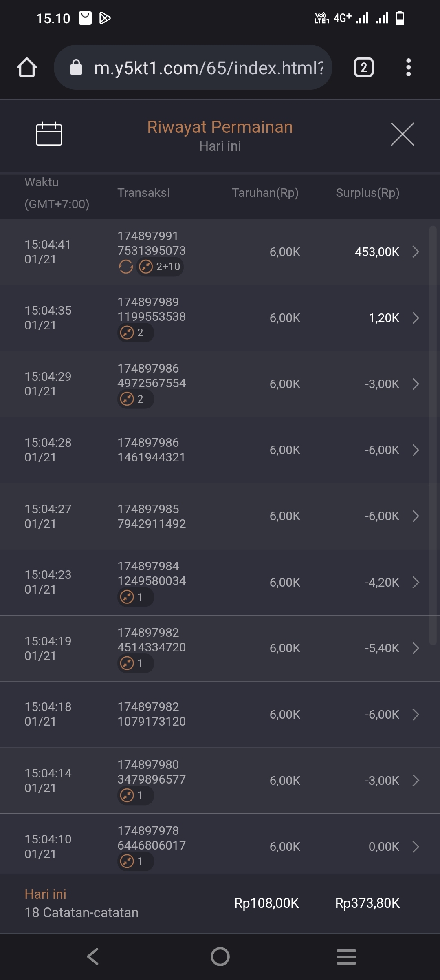
Task: Open the Android recent apps button
Action: click(346, 956)
